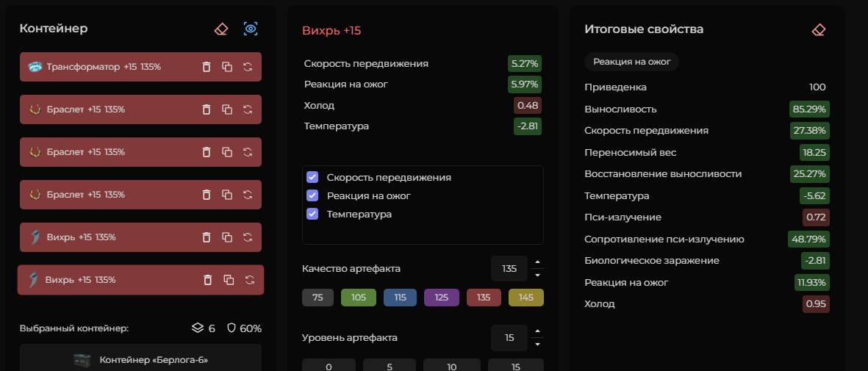Click the 11.93% total Реакция на ожог value
The height and width of the screenshot is (371, 868).
(812, 282)
